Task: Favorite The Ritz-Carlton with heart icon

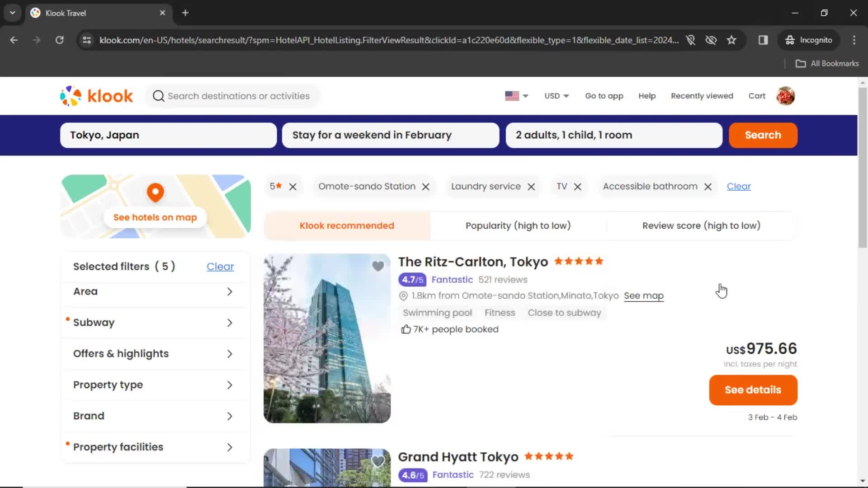Action: click(378, 266)
